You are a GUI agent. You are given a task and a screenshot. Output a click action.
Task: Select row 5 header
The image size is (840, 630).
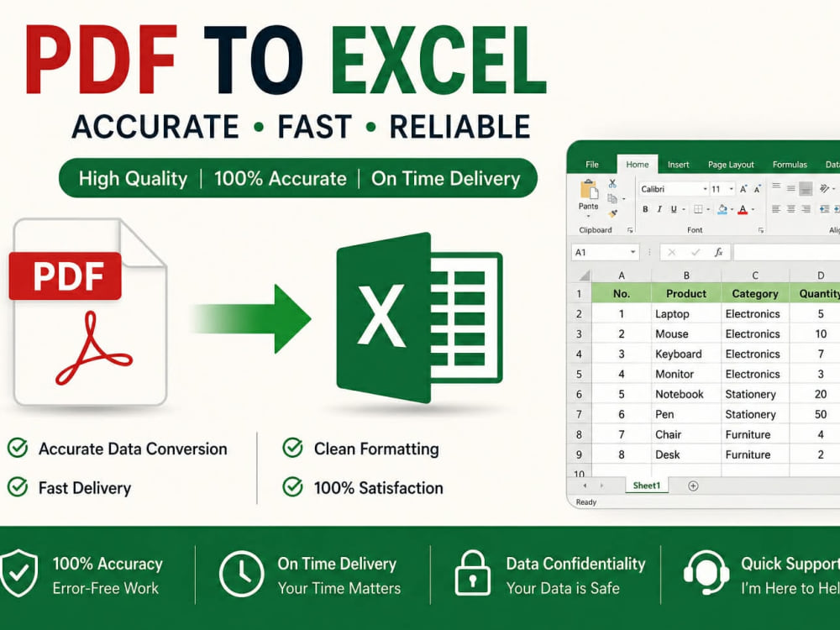(x=579, y=374)
